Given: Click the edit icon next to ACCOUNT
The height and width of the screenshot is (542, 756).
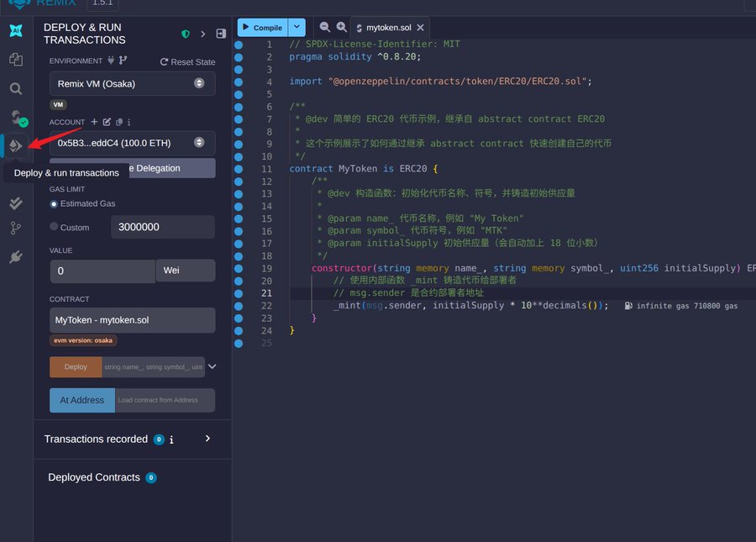Looking at the screenshot, I should [107, 122].
